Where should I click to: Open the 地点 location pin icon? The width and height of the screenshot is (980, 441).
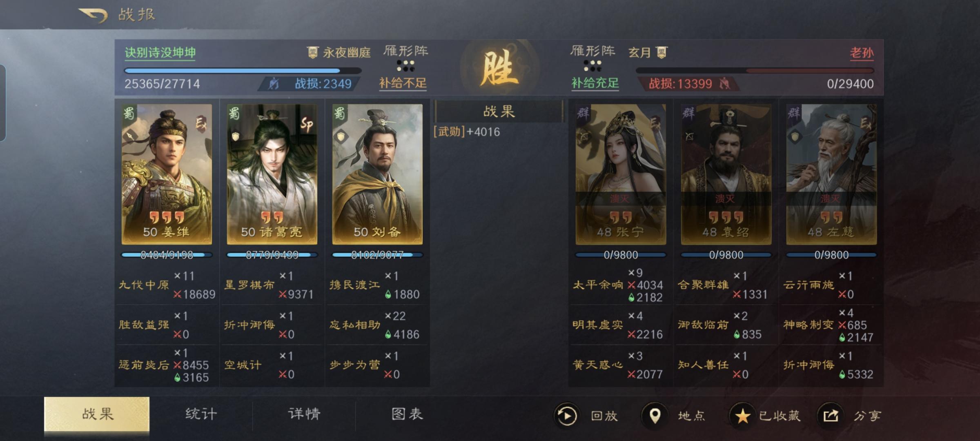coord(655,416)
